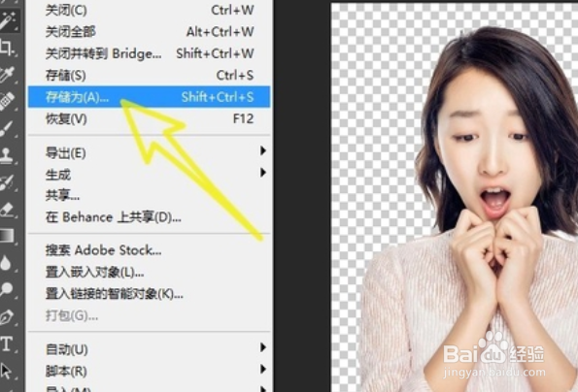Choose 搜索 Adobe Stock... entry

[x=150, y=250]
